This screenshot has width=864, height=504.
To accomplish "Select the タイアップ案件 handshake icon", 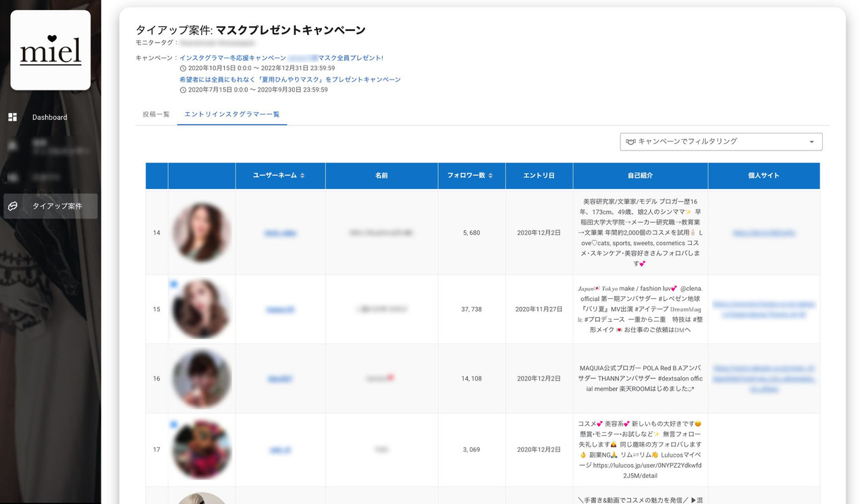I will click(x=12, y=206).
